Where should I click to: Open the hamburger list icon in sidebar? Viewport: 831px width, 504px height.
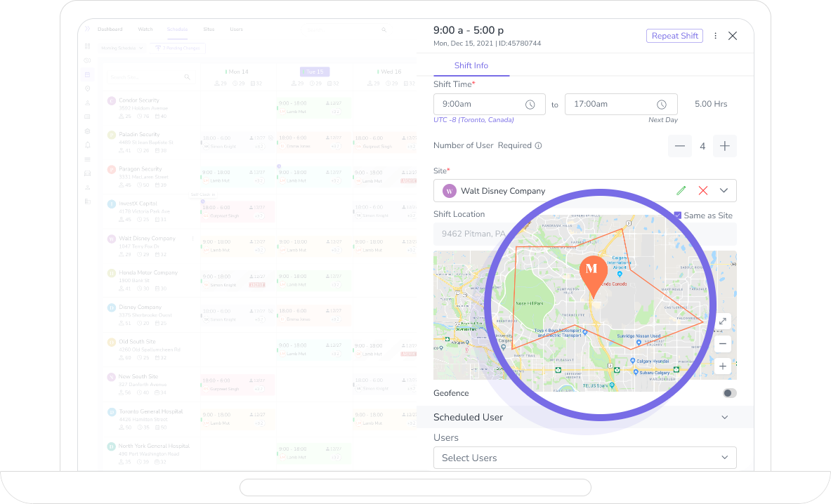pyautogui.click(x=87, y=159)
